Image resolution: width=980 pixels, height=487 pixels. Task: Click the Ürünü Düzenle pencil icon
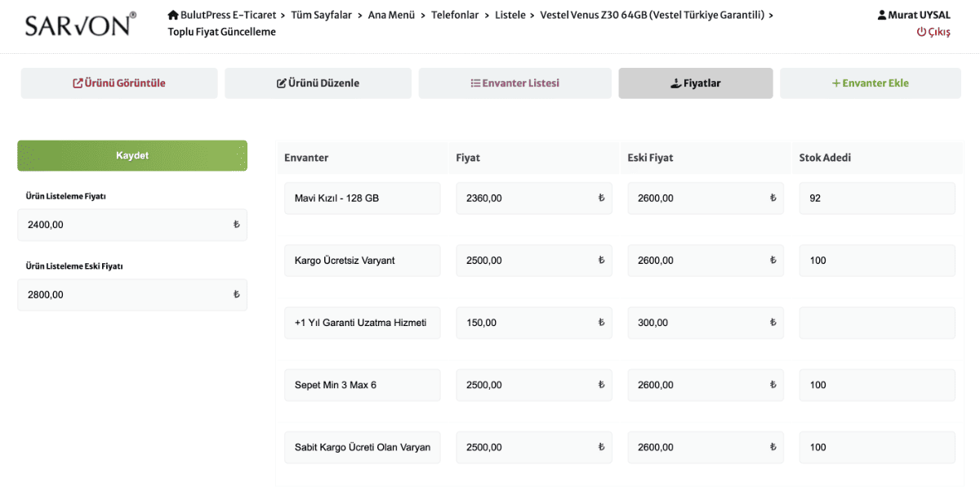click(282, 83)
